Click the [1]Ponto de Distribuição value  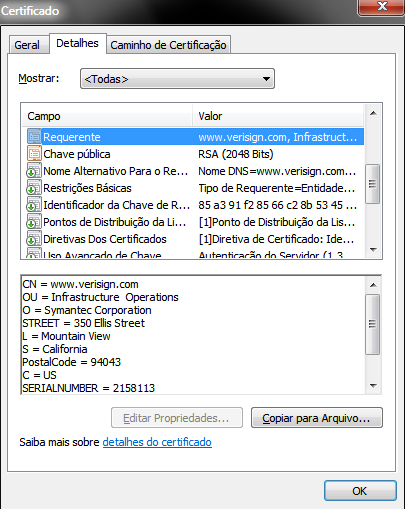click(x=277, y=222)
